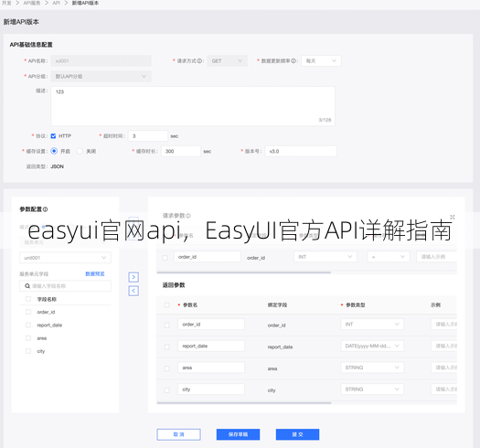Open the operator dropdown in request parameter row
The width and height of the screenshot is (480, 448).
(x=389, y=257)
